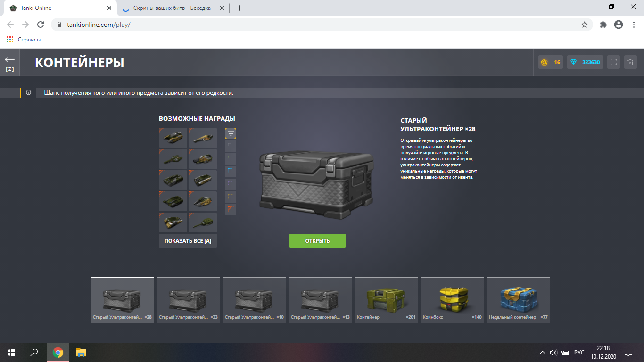Select second reward in fourth row of grid

pyautogui.click(x=203, y=201)
